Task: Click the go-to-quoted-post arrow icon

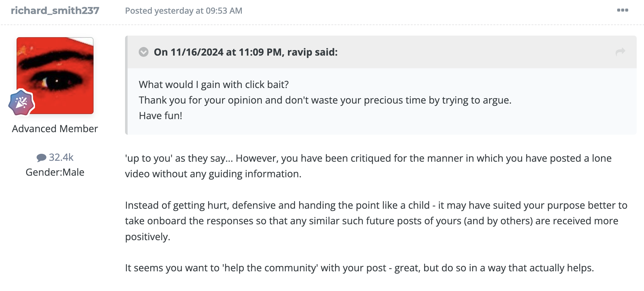Action: [620, 52]
